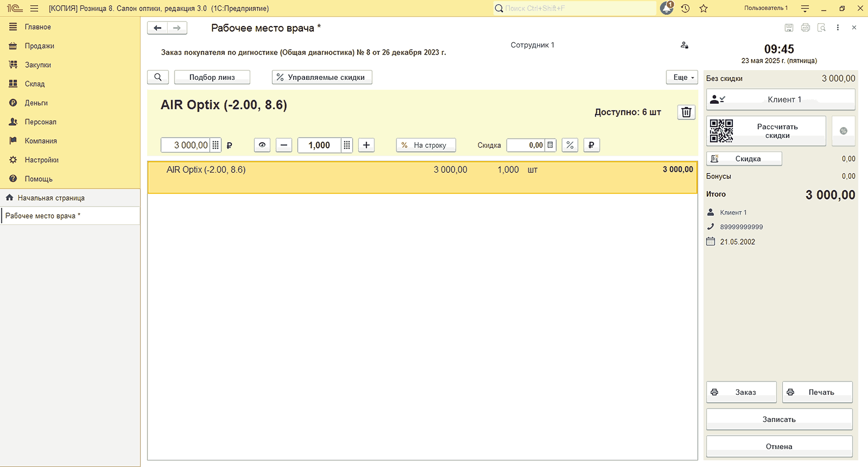
Task: Switch discount to ruble mode
Action: (591, 145)
